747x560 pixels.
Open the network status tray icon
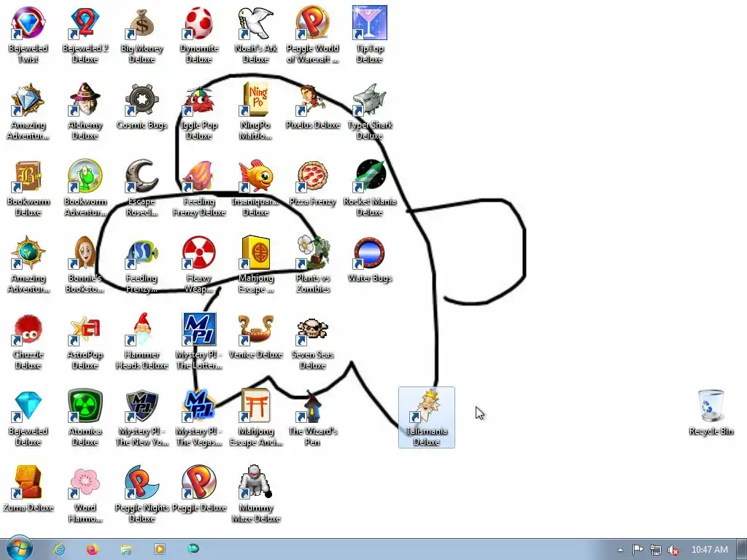(x=656, y=550)
